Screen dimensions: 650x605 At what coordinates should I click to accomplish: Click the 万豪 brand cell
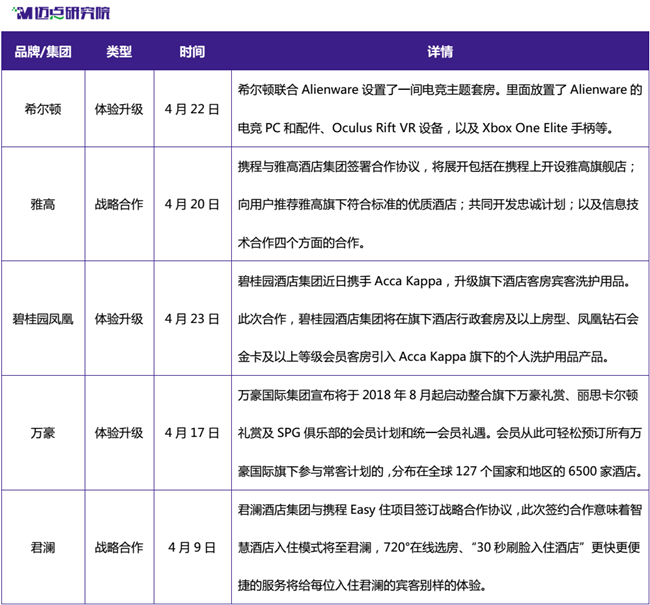43,433
